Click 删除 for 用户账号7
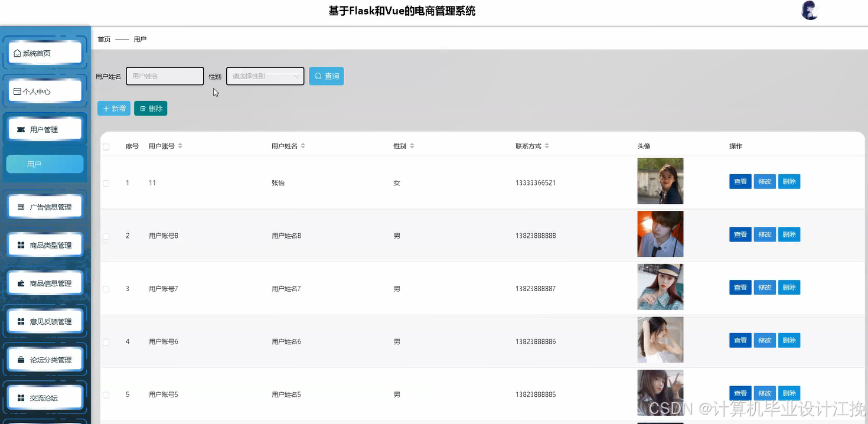The height and width of the screenshot is (424, 868). point(789,288)
